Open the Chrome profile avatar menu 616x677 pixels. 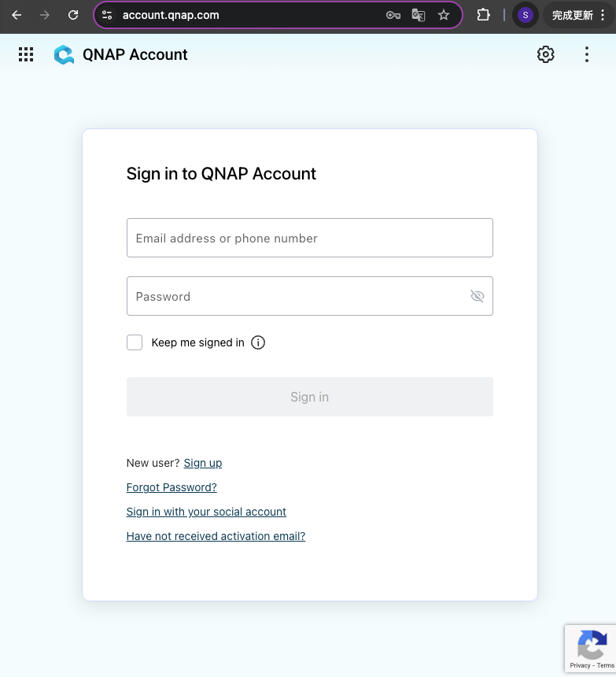(x=525, y=15)
